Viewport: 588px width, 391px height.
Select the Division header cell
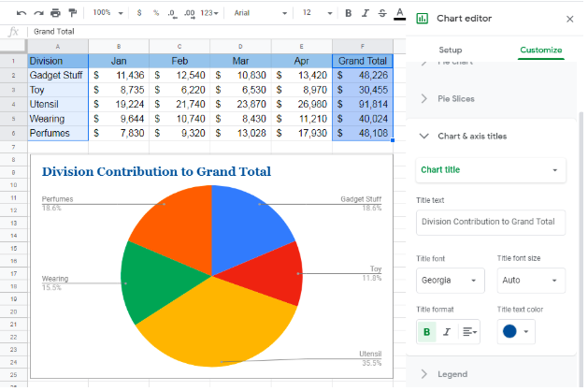[x=58, y=61]
